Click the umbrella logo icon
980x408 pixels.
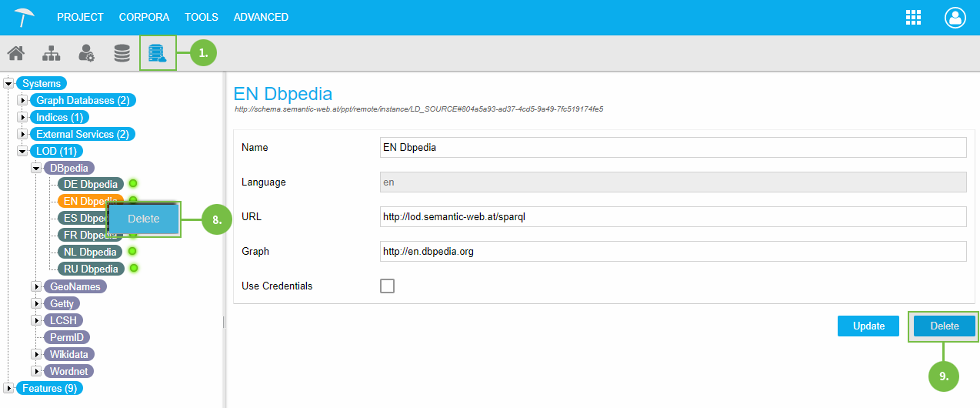coord(24,17)
